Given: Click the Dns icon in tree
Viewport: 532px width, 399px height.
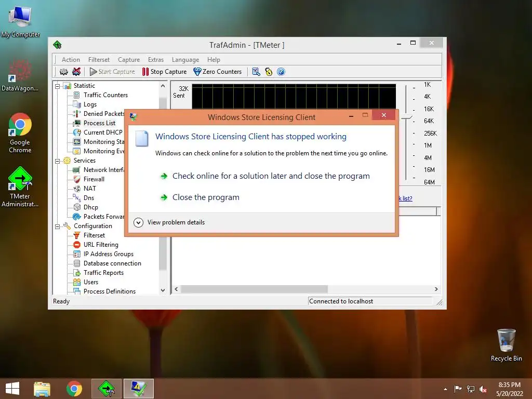Looking at the screenshot, I should pos(77,198).
